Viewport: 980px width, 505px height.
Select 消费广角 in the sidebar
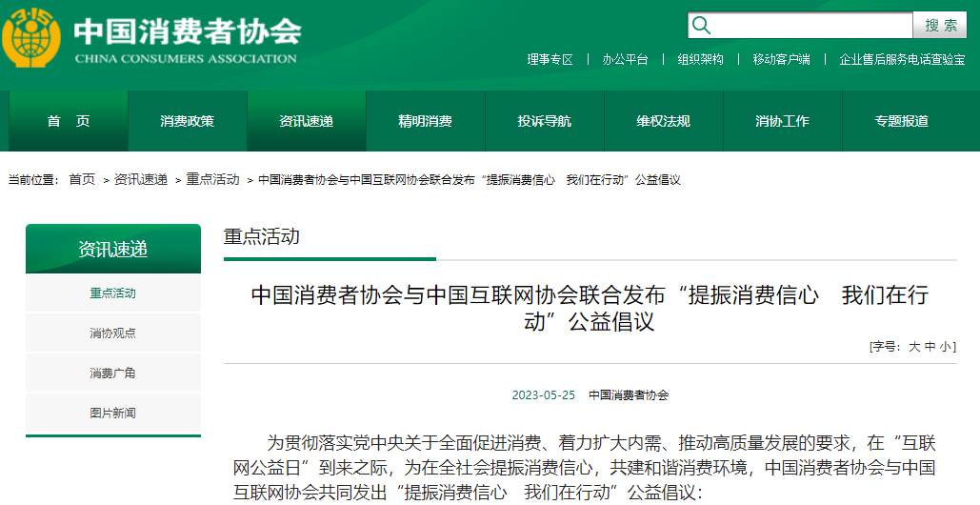click(113, 374)
